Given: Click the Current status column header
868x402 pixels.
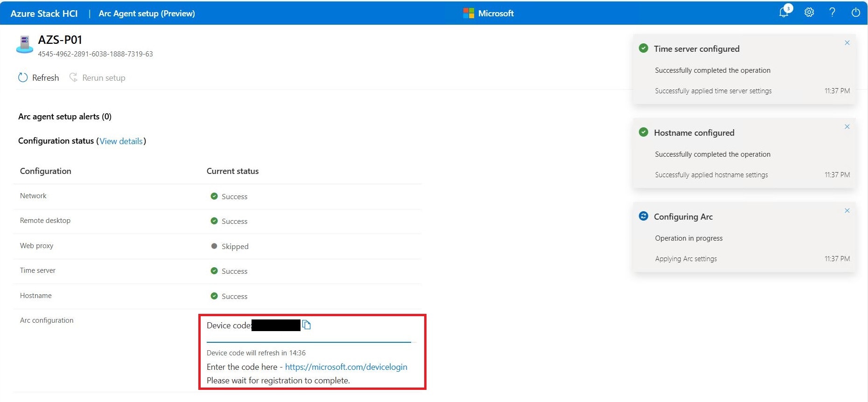Looking at the screenshot, I should (x=232, y=171).
